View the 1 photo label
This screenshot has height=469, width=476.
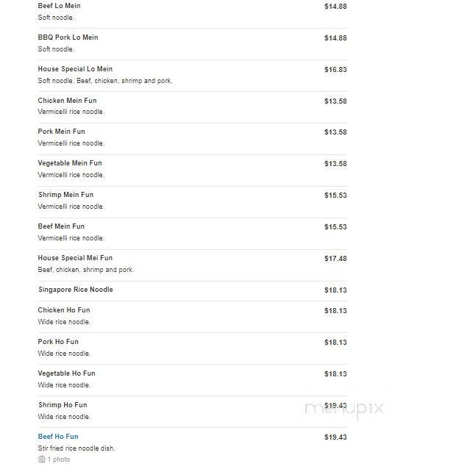59,459
